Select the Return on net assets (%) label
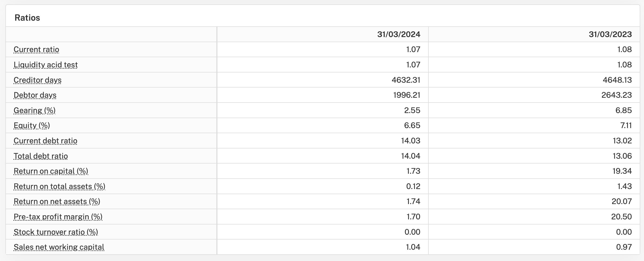Screen dimensions: 644x261 pos(57,202)
